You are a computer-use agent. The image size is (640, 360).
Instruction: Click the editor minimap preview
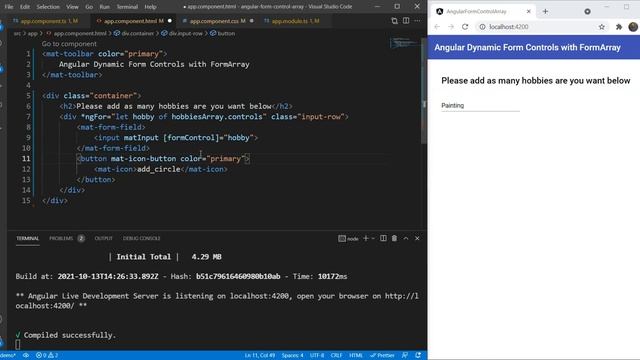coord(404,42)
